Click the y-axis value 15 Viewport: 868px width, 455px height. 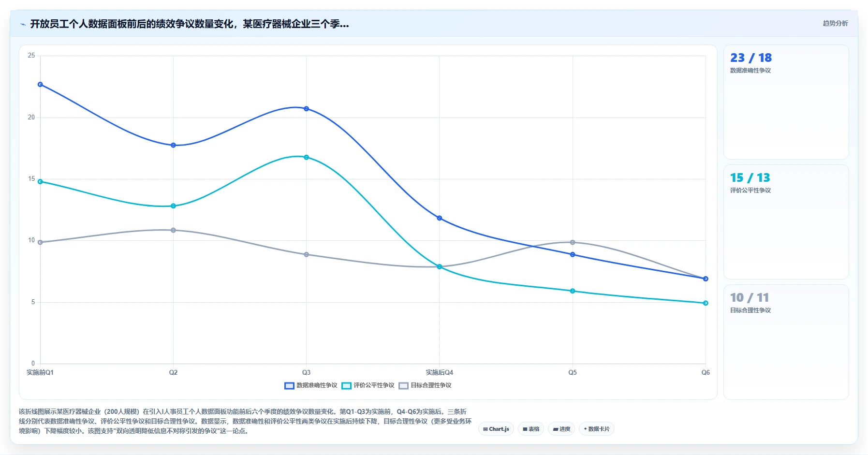[x=31, y=179]
